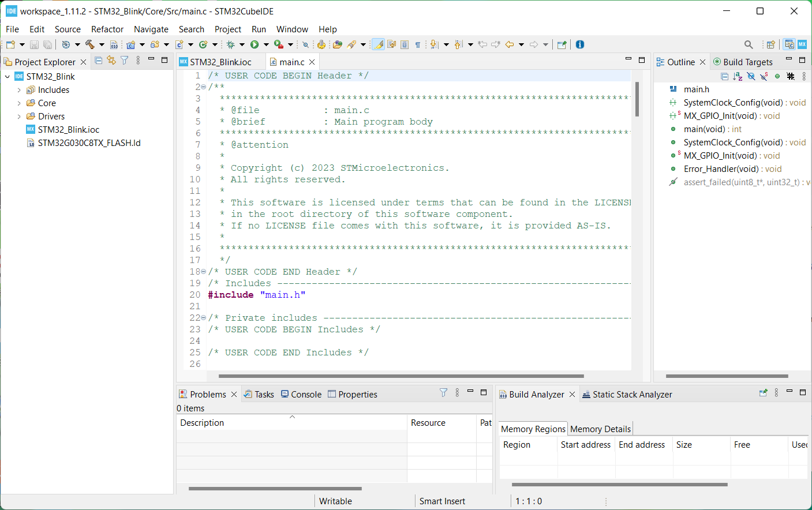Click the Start address column header
Image resolution: width=812 pixels, height=510 pixels.
586,445
